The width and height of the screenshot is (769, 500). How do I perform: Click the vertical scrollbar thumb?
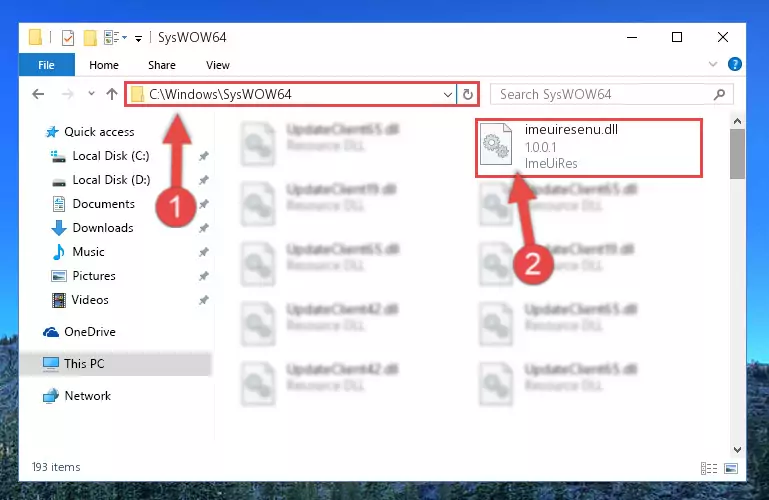coord(737,154)
